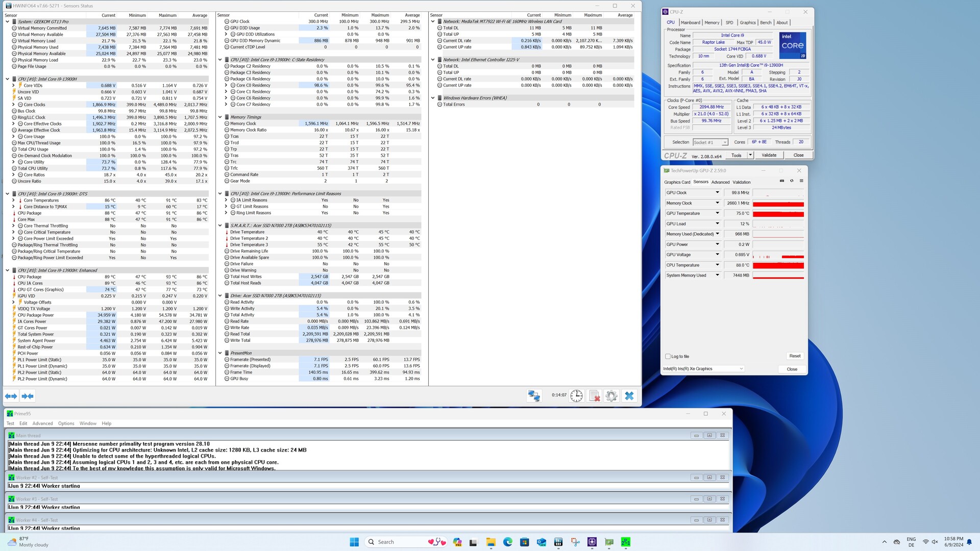Collapse Memory Timings sensor group
The height and width of the screenshot is (551, 980).
[x=220, y=117]
